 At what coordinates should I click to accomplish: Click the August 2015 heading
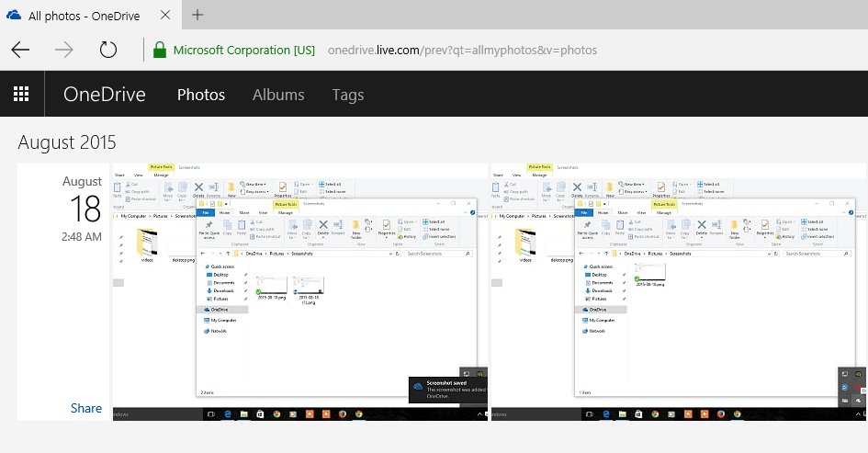click(67, 142)
